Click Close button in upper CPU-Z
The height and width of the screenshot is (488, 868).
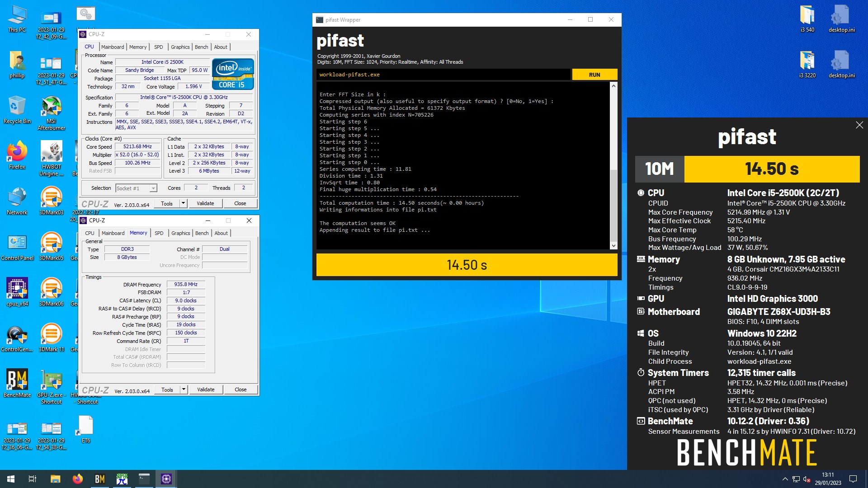(x=240, y=203)
